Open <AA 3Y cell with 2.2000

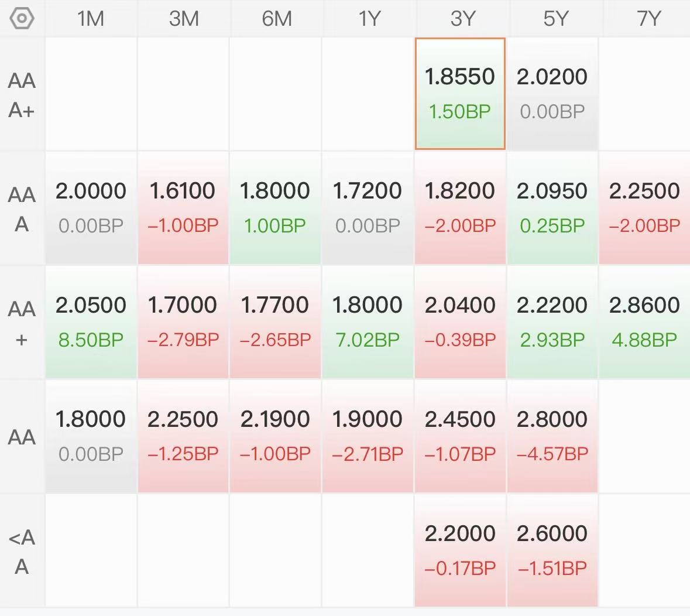pos(460,550)
